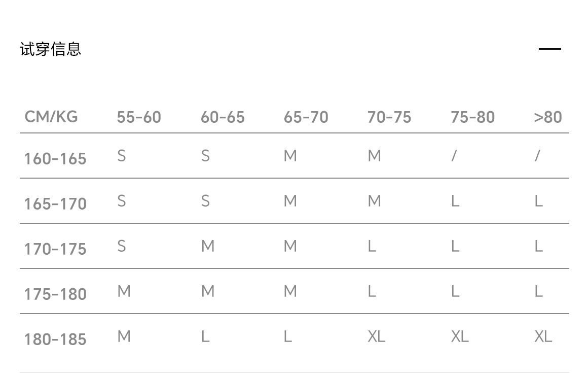Click the 180-185 height row label
The height and width of the screenshot is (374, 588).
click(x=55, y=339)
